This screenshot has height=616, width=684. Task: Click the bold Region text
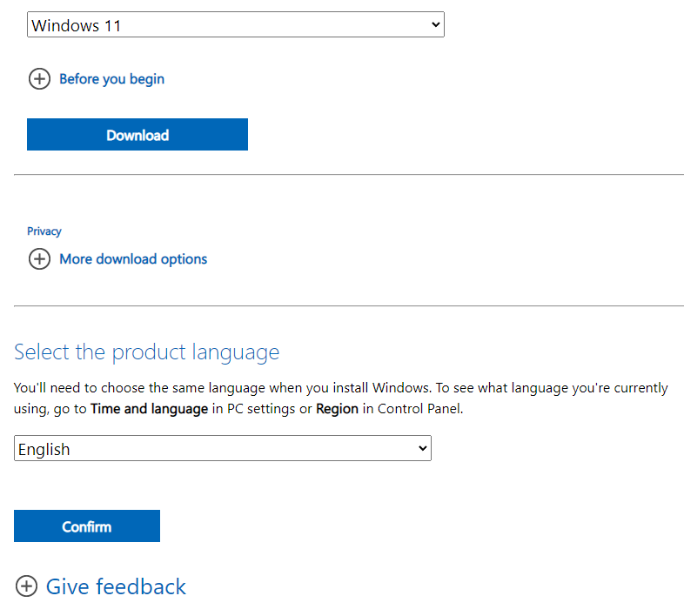[337, 409]
